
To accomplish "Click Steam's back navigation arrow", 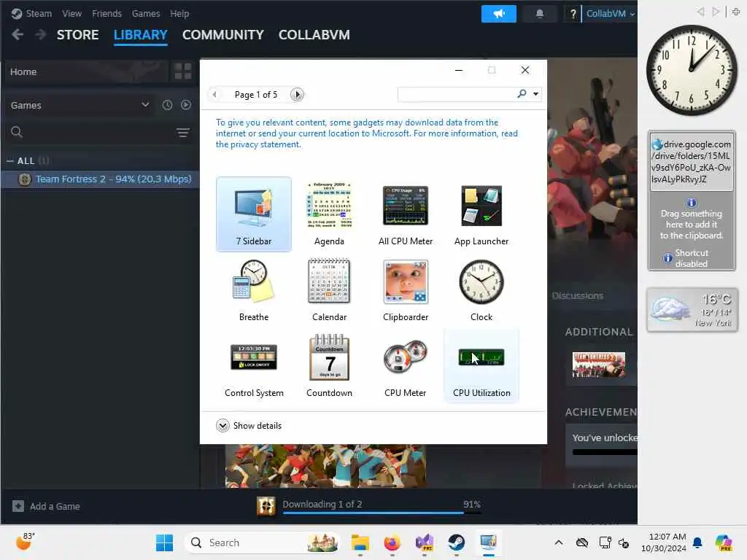I will 18,34.
